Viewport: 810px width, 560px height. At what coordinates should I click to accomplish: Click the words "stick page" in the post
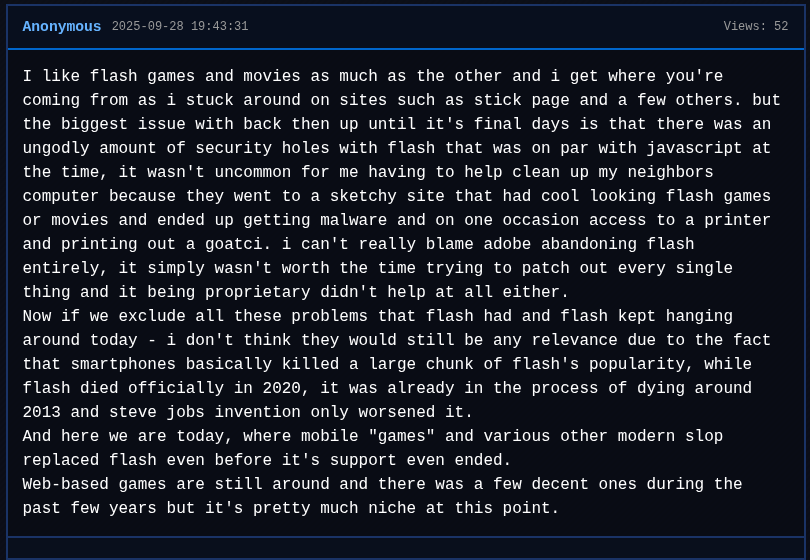click(x=522, y=101)
